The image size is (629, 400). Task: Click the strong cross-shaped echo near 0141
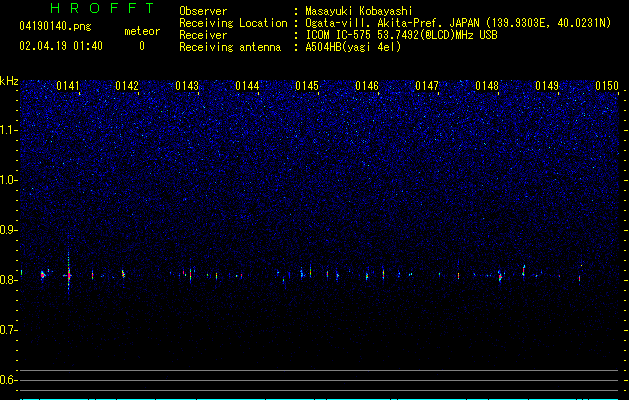pos(69,275)
